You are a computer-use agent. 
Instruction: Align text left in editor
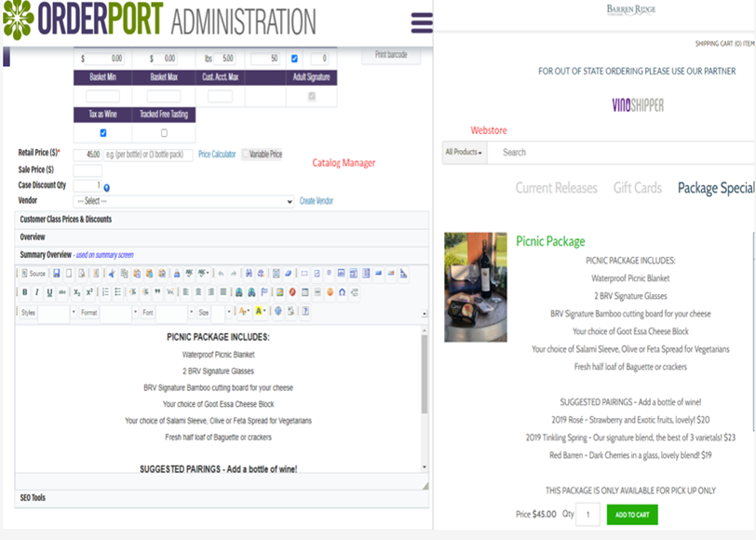[x=185, y=291]
